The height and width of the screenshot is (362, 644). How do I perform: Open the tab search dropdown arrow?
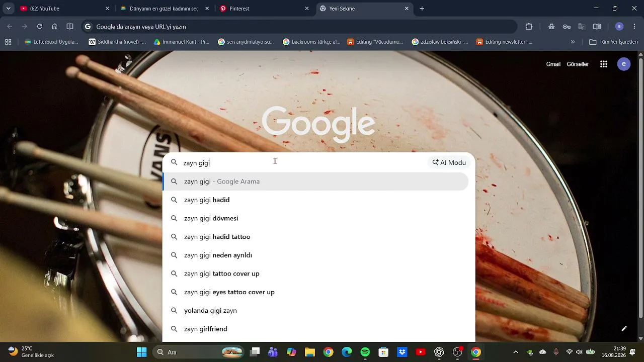pos(8,9)
